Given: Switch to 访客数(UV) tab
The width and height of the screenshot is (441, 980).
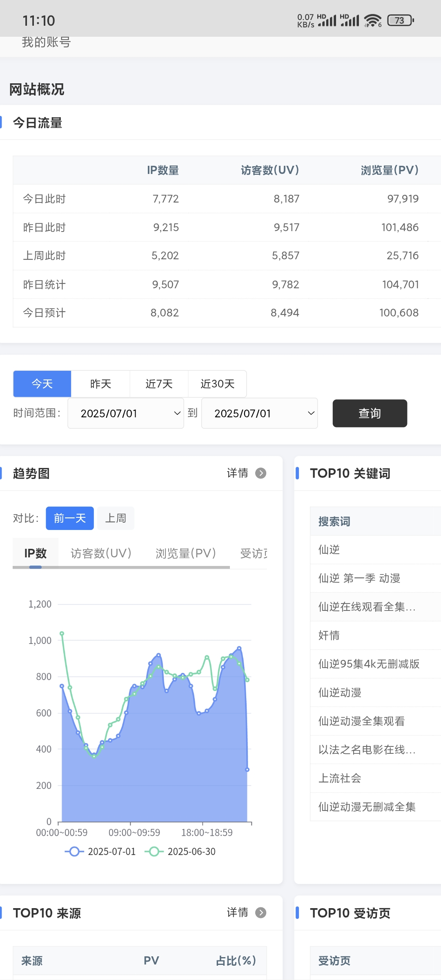Looking at the screenshot, I should tap(101, 553).
